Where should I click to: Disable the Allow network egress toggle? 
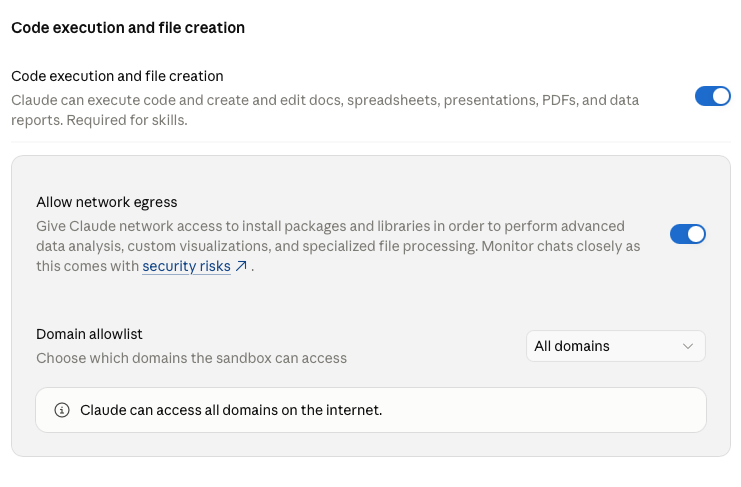point(688,234)
